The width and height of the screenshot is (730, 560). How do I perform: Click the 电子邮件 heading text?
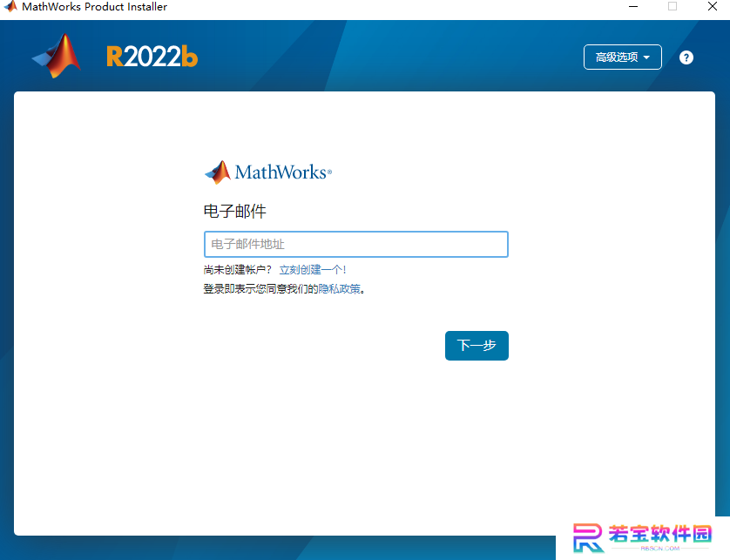tap(234, 211)
